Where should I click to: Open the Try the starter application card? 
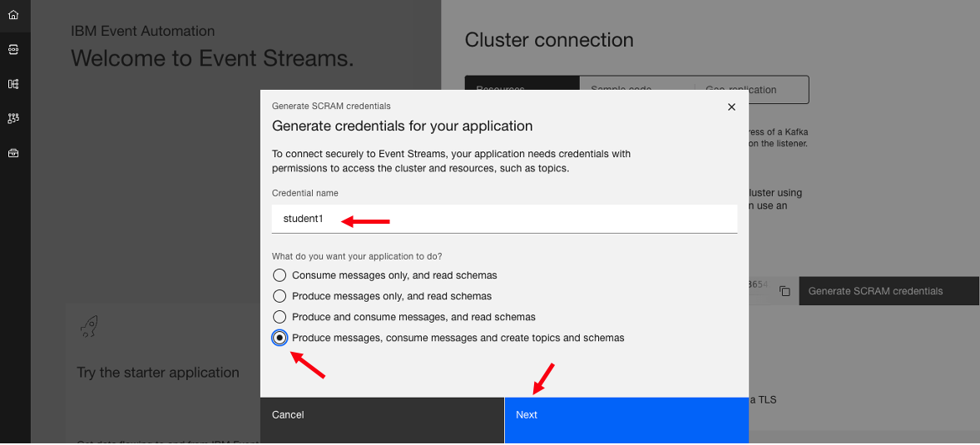[158, 373]
